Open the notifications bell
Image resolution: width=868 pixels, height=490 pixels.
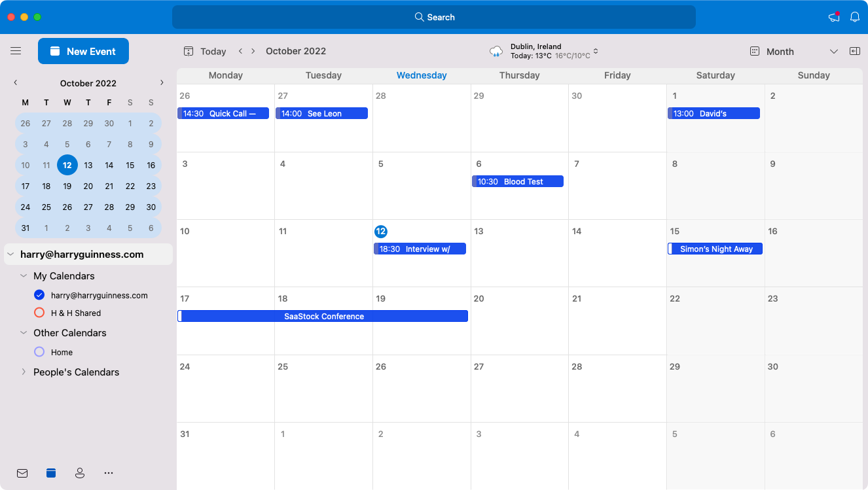pyautogui.click(x=855, y=17)
